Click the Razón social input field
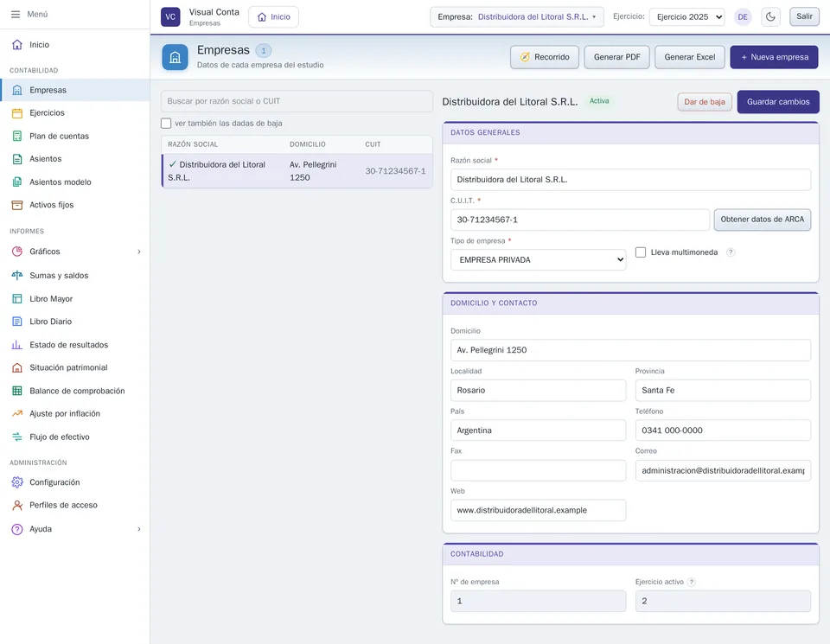The image size is (830, 644). (630, 180)
